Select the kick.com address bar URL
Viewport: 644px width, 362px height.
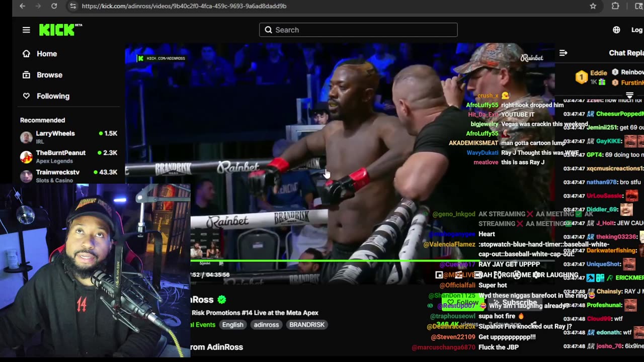click(184, 6)
